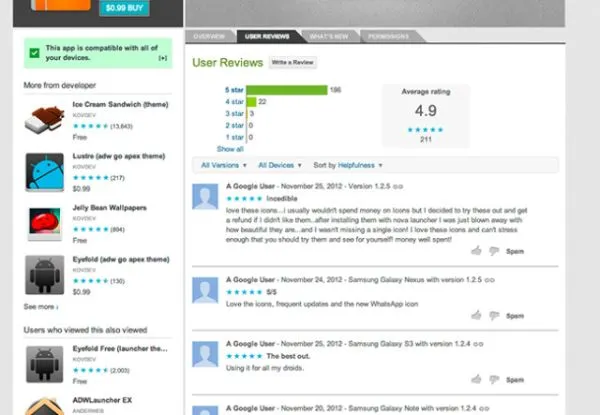Open the Ice Cream Sandwich theme icon
The image size is (600, 415).
pos(44,120)
